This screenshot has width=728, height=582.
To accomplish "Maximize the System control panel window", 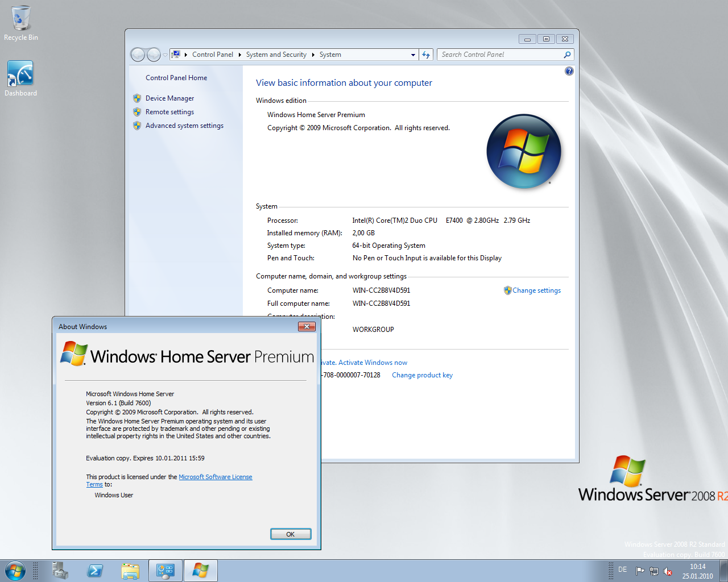I will (x=546, y=39).
